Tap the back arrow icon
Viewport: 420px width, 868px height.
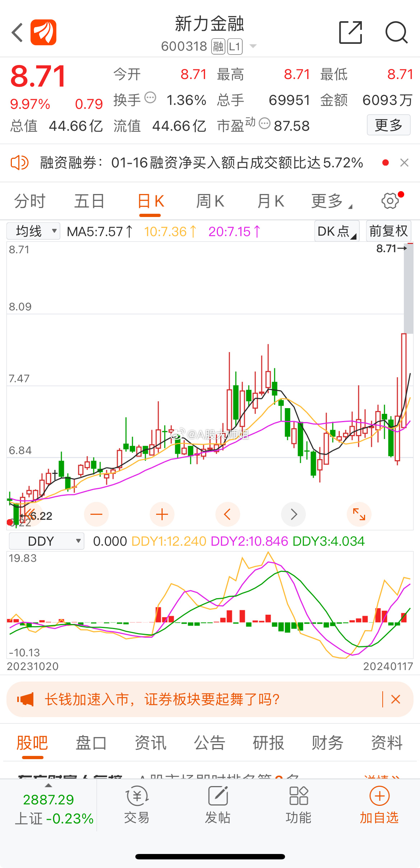pyautogui.click(x=17, y=33)
